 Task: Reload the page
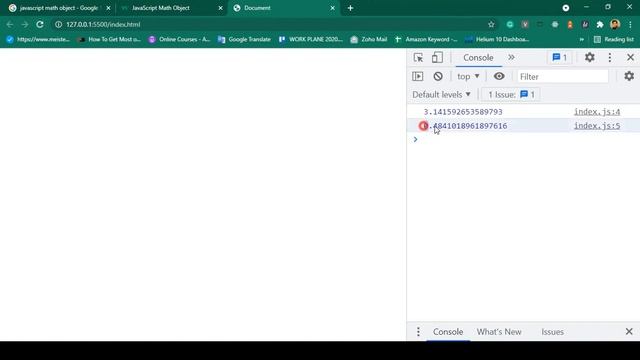pos(40,24)
